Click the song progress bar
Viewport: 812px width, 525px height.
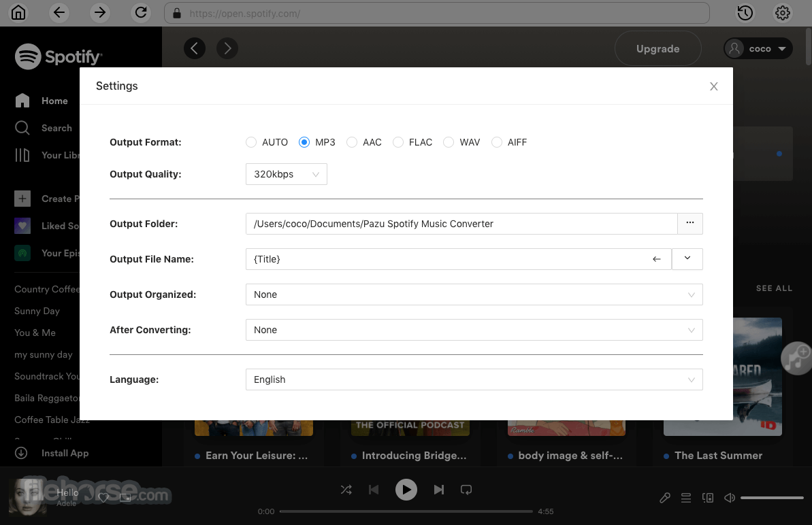(406, 511)
